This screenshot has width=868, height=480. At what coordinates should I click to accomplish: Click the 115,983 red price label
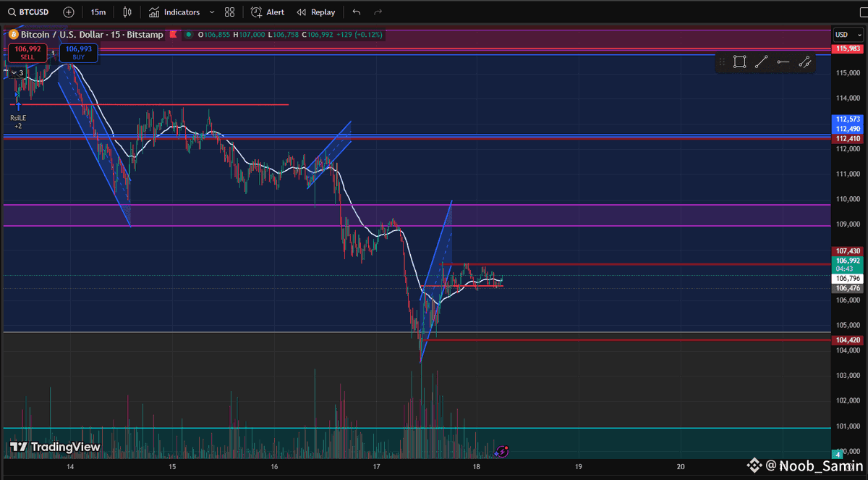tap(847, 49)
